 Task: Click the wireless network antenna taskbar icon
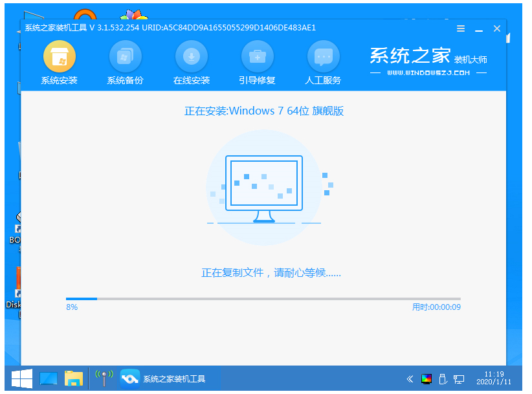[x=104, y=378]
